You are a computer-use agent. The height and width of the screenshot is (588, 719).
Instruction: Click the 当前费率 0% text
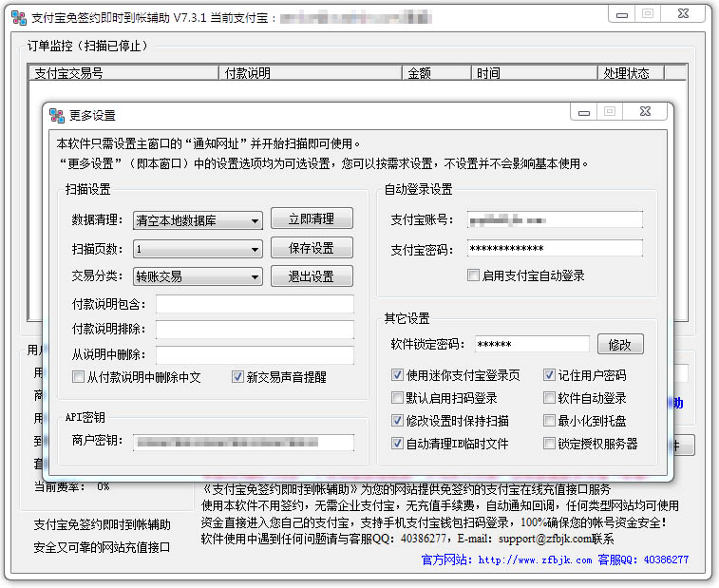[71, 486]
